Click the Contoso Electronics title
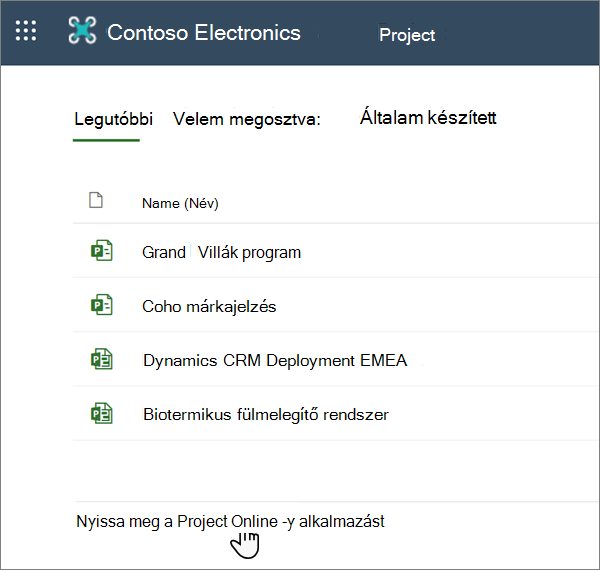 point(204,33)
